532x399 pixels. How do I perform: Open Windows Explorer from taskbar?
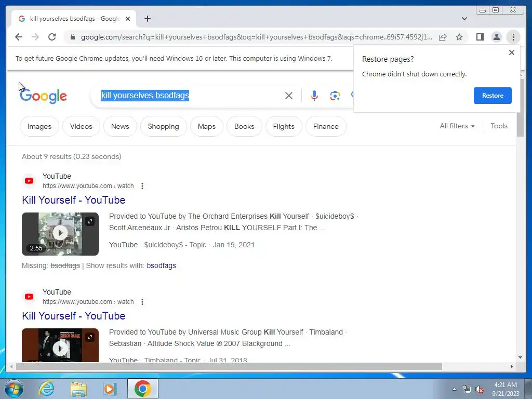[x=78, y=389]
